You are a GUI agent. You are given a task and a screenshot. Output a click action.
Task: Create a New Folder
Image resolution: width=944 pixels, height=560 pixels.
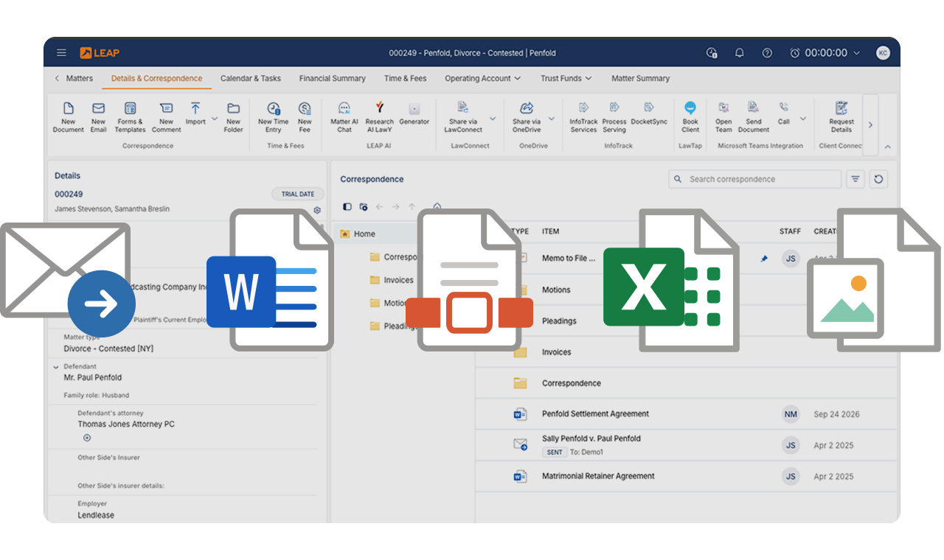coord(234,117)
